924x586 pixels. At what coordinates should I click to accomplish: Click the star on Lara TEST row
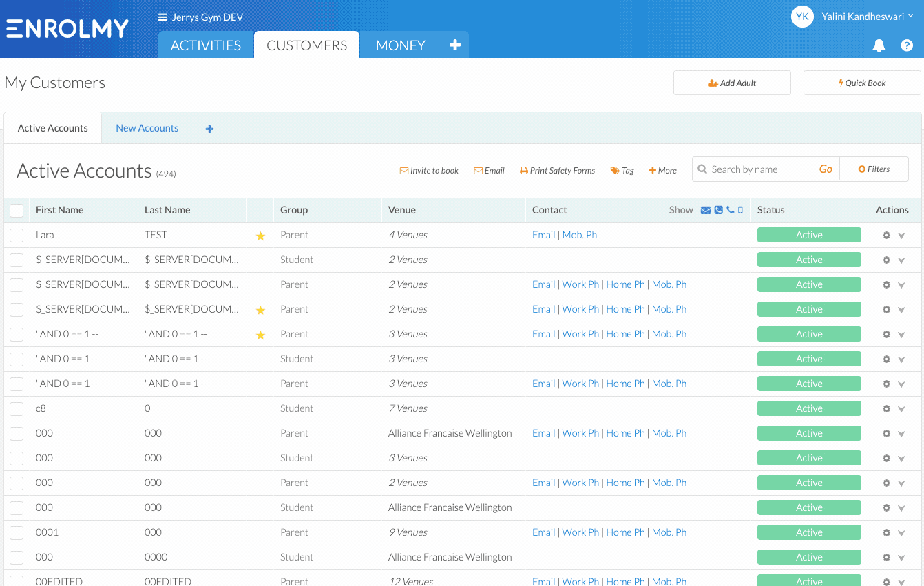260,236
